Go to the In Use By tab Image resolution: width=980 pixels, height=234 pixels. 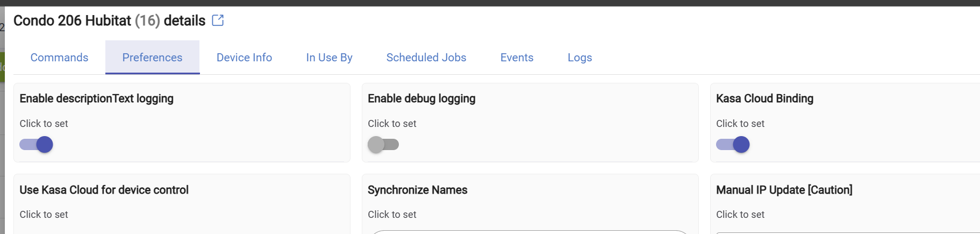coord(329,58)
